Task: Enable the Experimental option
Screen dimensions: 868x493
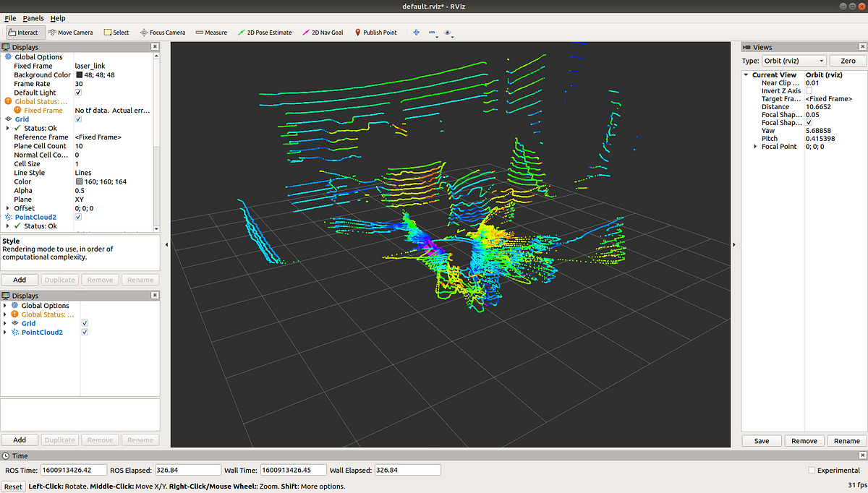Action: 812,469
